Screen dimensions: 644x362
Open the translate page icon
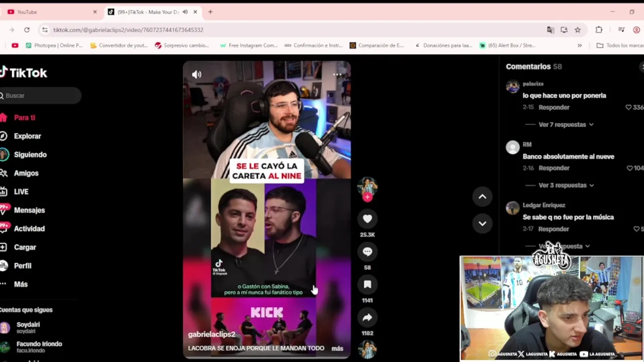click(x=550, y=30)
